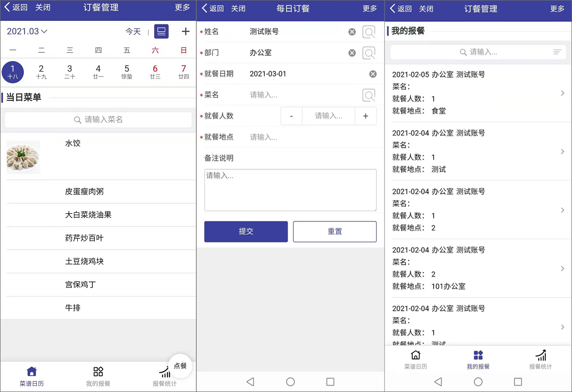Viewport: 572px width, 392px height.
Task: Submit the order with the 提交 button
Action: tap(246, 232)
